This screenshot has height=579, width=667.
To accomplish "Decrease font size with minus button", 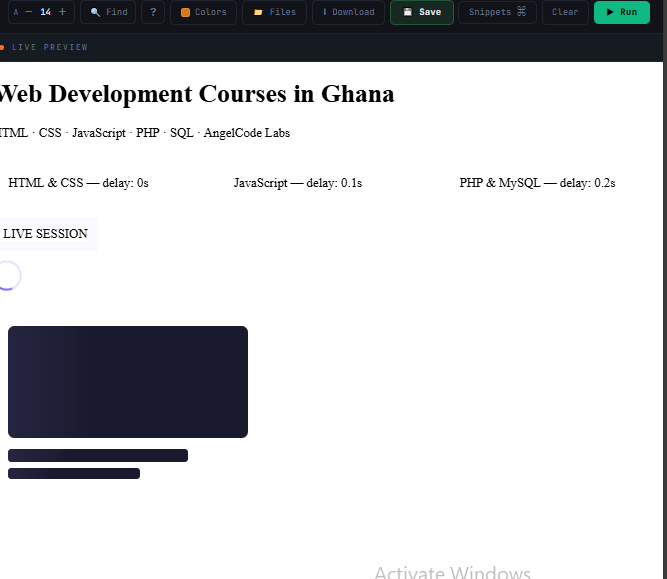I will (x=29, y=12).
